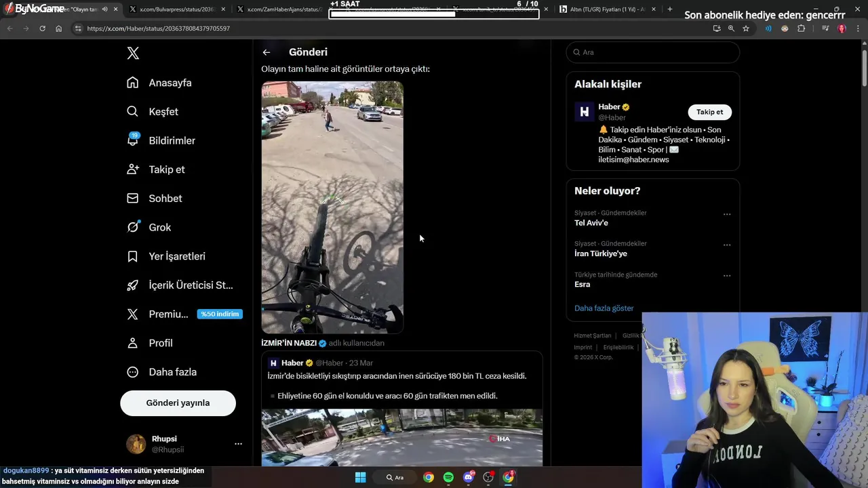Open Grok assistant
This screenshot has width=868, height=488.
[149, 227]
